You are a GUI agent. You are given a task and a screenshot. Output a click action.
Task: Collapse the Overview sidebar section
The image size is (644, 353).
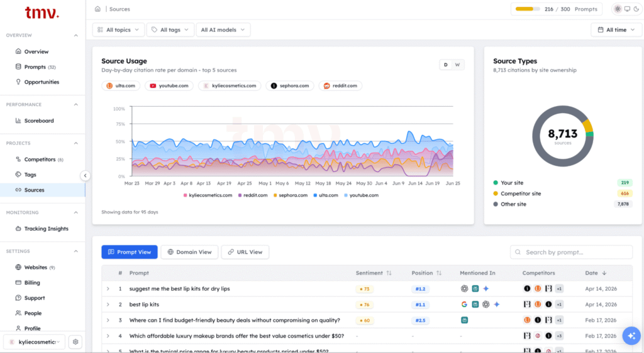coord(76,35)
